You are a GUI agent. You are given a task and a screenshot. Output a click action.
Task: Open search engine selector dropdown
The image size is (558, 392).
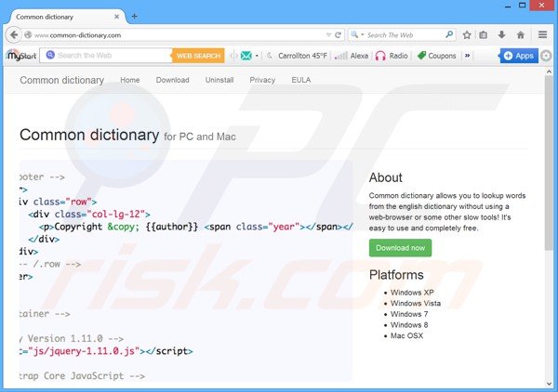(x=356, y=34)
